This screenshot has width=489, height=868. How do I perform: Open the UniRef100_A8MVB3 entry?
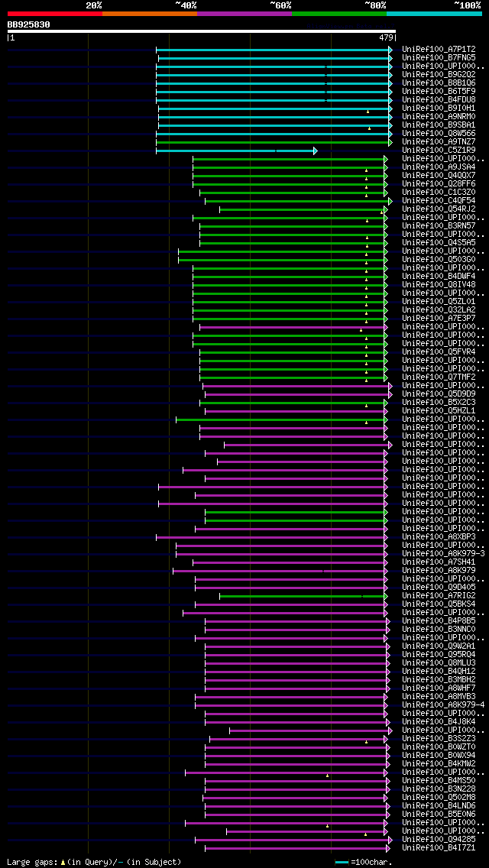click(x=439, y=697)
